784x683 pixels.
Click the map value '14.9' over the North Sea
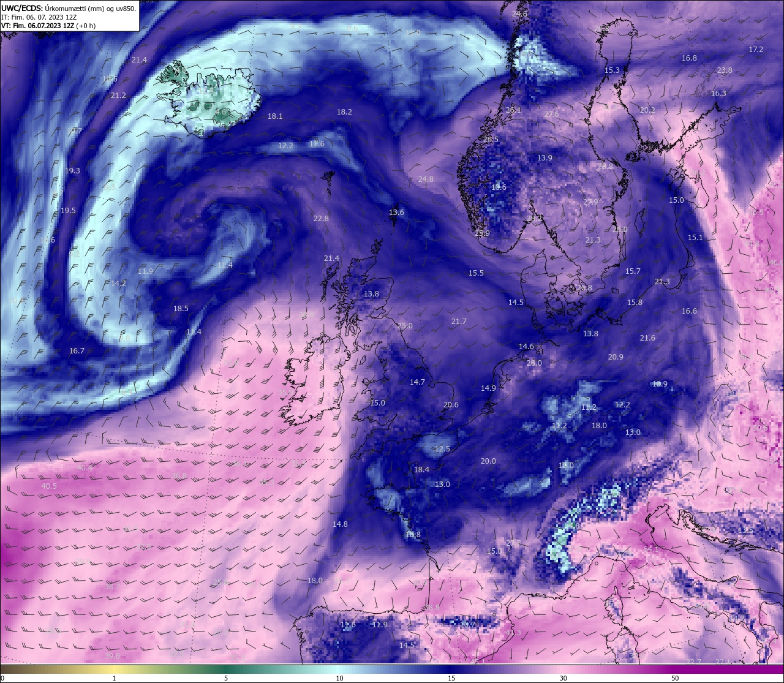tap(488, 388)
